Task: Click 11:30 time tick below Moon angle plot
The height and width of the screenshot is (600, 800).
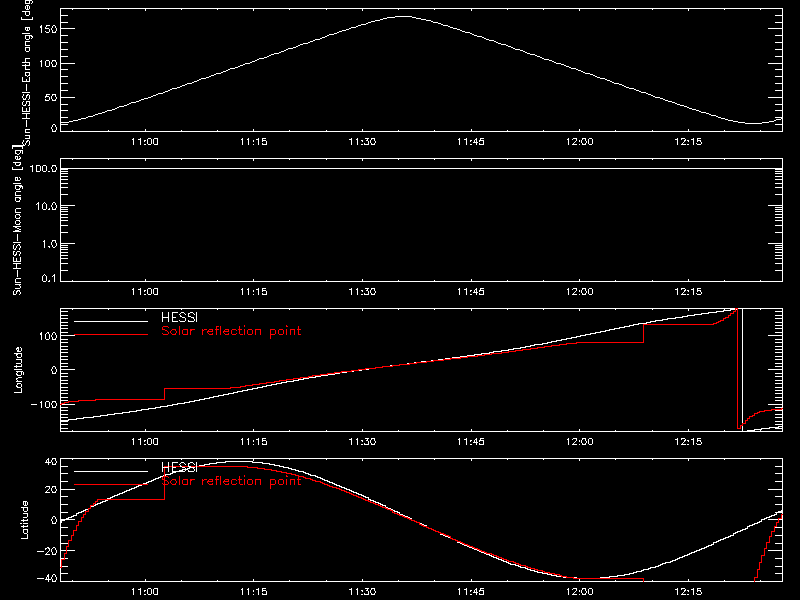Action: click(x=362, y=292)
